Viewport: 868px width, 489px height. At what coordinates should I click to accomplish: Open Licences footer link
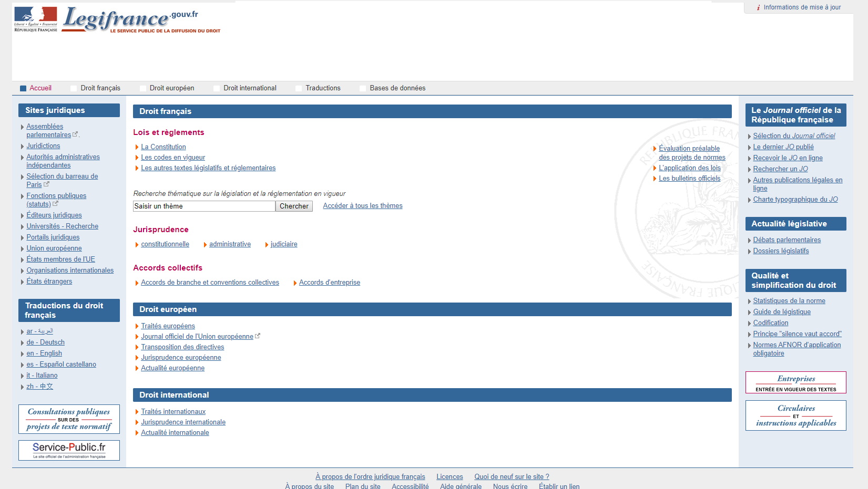[x=450, y=477]
